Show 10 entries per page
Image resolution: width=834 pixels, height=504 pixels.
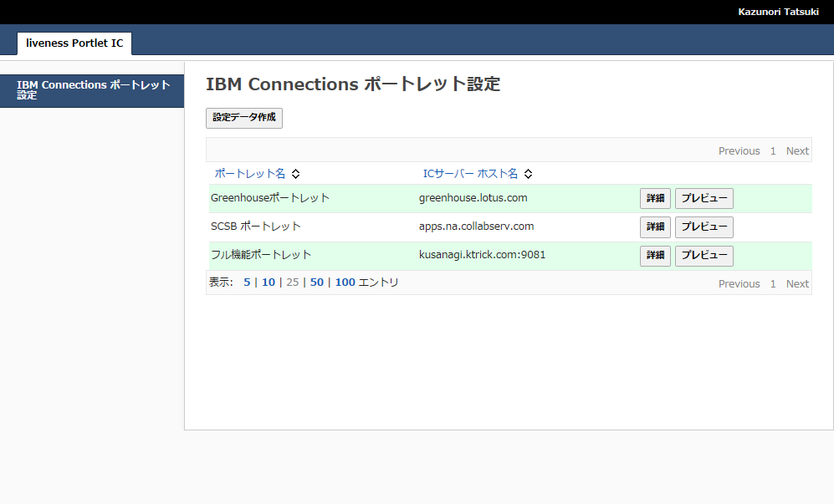pyautogui.click(x=268, y=283)
